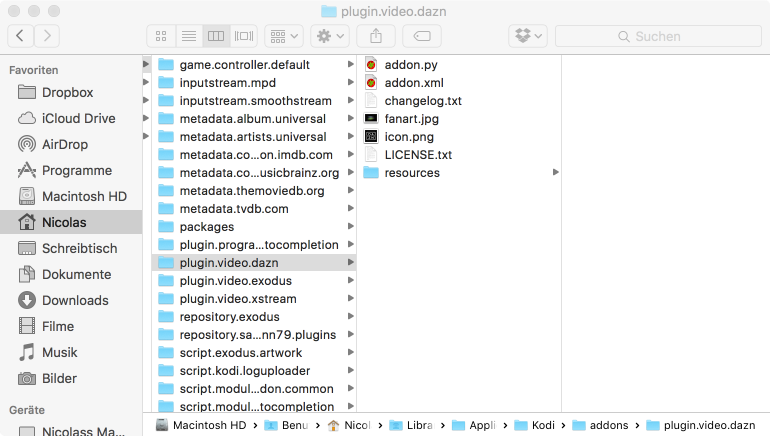This screenshot has width=770, height=436.
Task: Click the Nicol home in path bar
Action: (x=350, y=425)
